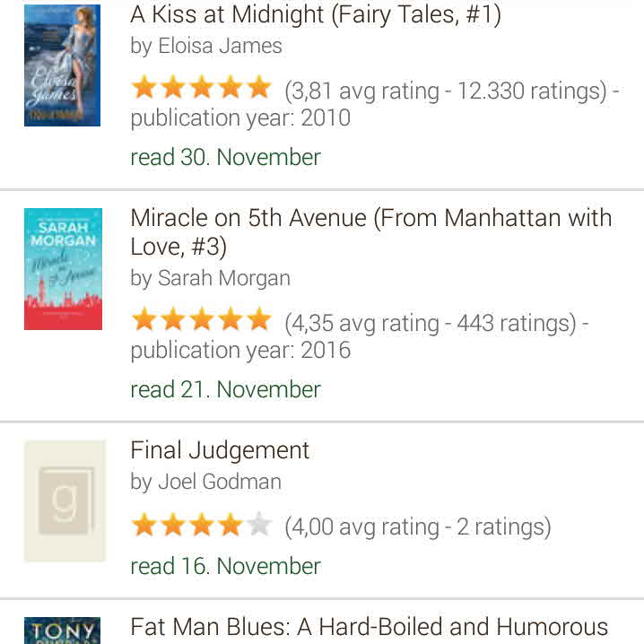Tap Miracle on 5th Avenue cover thumbnail

click(x=63, y=269)
